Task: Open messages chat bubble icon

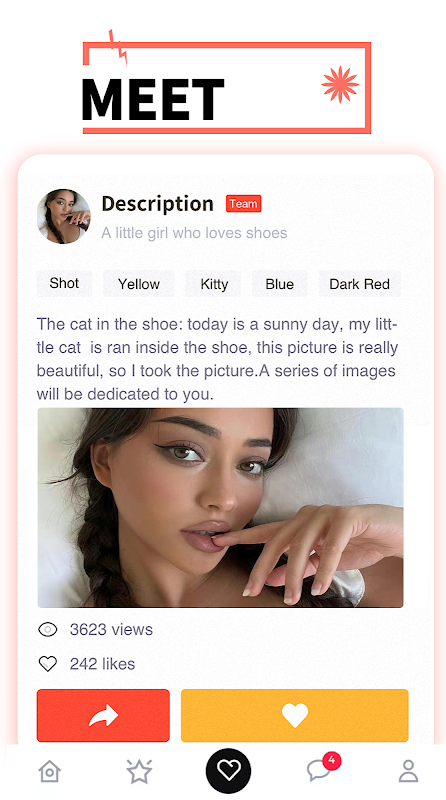Action: (319, 770)
